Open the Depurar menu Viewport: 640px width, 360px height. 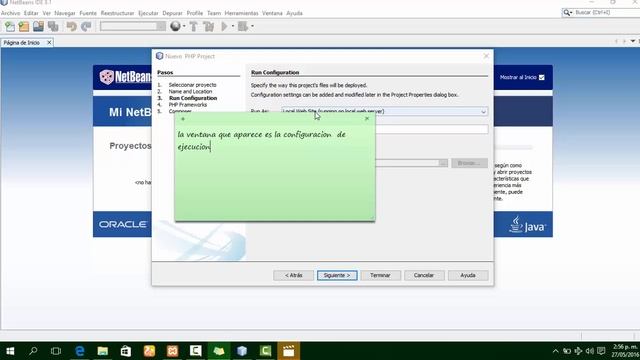click(x=173, y=13)
